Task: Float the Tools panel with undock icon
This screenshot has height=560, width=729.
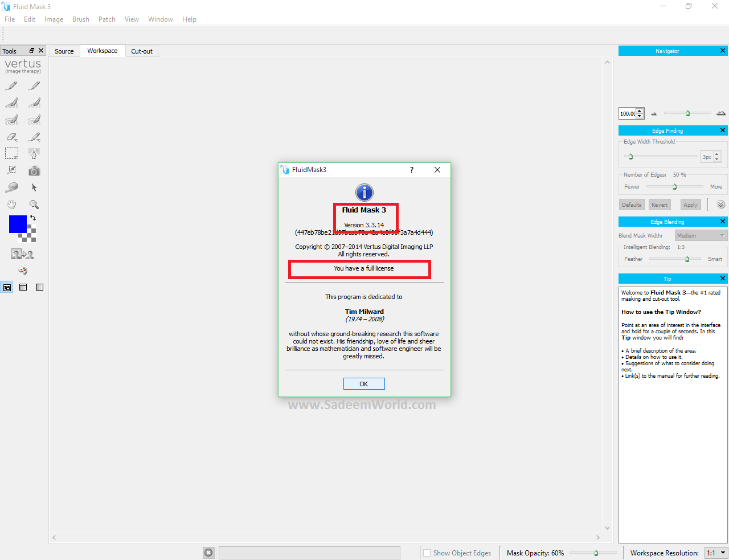Action: (32, 51)
